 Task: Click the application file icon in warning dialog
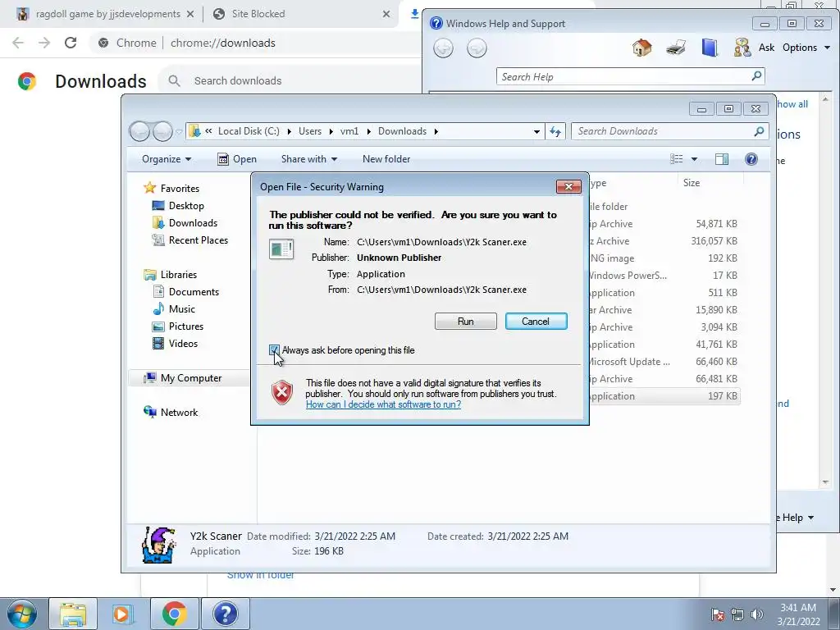point(281,249)
